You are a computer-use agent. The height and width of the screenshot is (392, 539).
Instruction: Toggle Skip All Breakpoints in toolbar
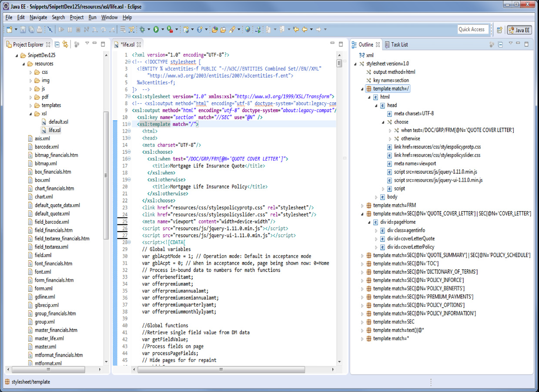click(50, 30)
